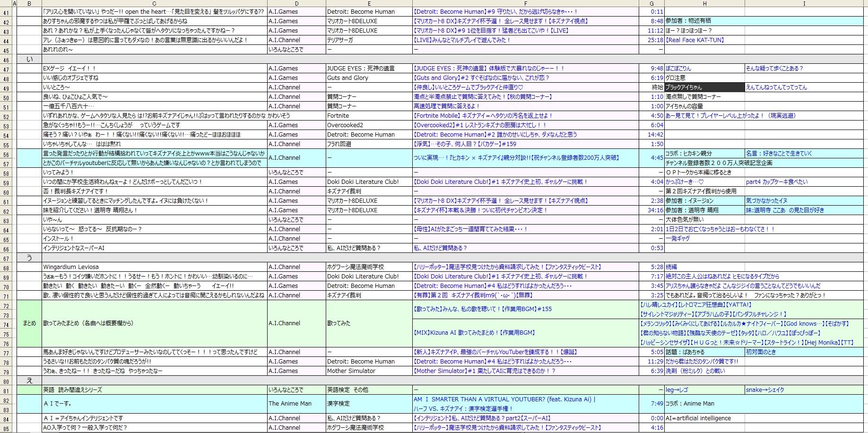This screenshot has width=868, height=433.
Task: Open 濁点と半濁点禁止で質問に答えてみた link
Action: [483, 97]
